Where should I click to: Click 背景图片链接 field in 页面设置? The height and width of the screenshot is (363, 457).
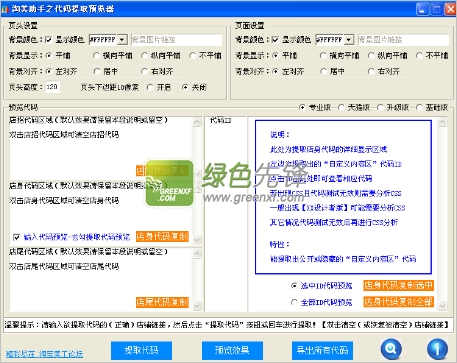[x=403, y=40]
